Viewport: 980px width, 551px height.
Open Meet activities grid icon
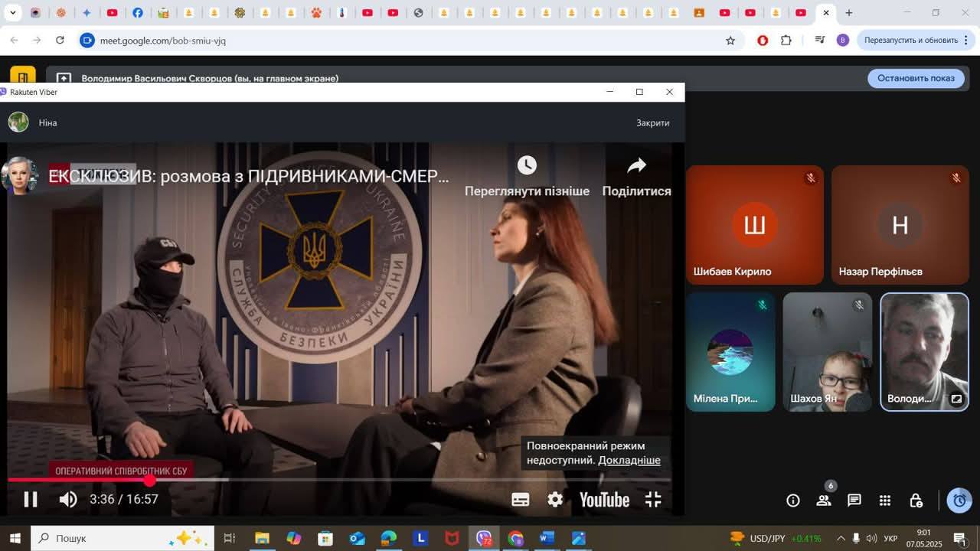click(x=885, y=500)
